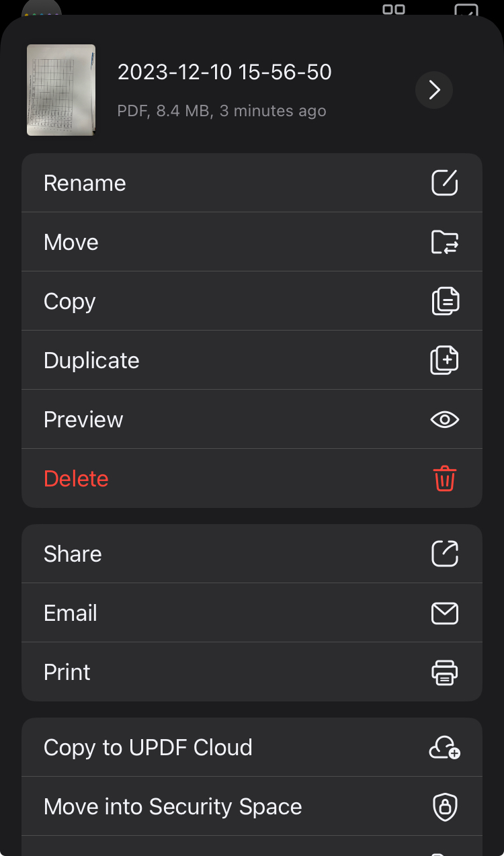Click the Share arrow icon
Screen dimensions: 504x856
coord(444,554)
